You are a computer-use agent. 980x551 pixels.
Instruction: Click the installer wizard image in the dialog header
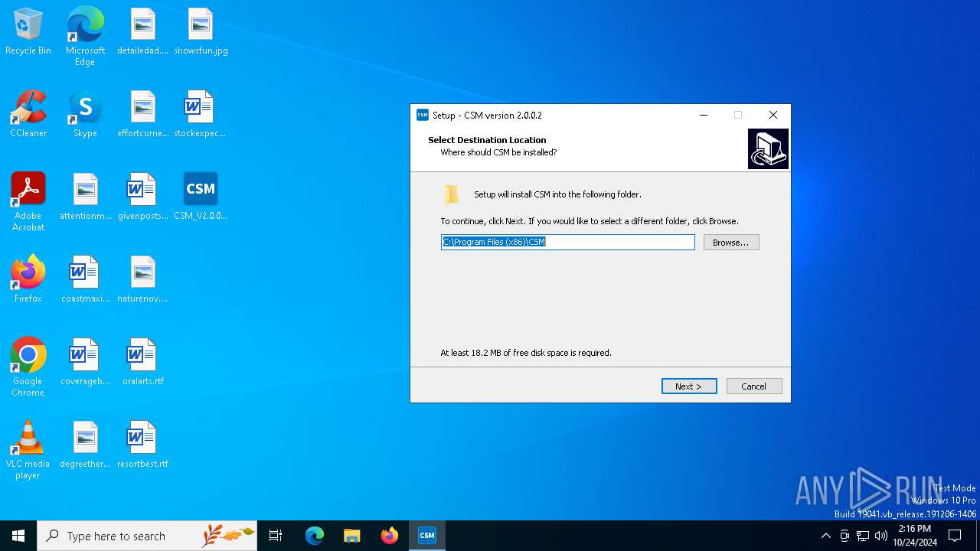[768, 148]
